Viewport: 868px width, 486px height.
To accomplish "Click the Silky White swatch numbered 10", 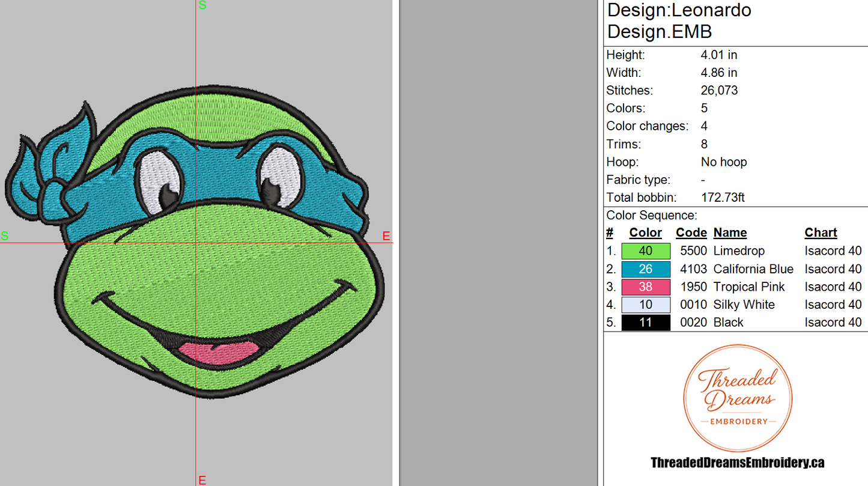I will coord(646,305).
